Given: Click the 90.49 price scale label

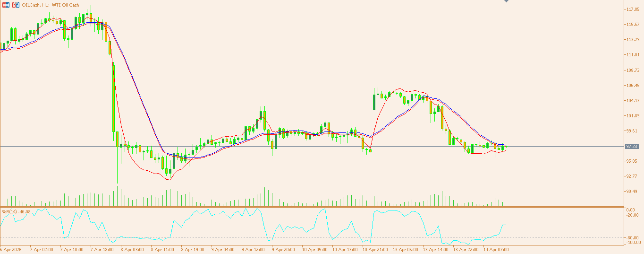Looking at the screenshot, I should click(633, 192).
